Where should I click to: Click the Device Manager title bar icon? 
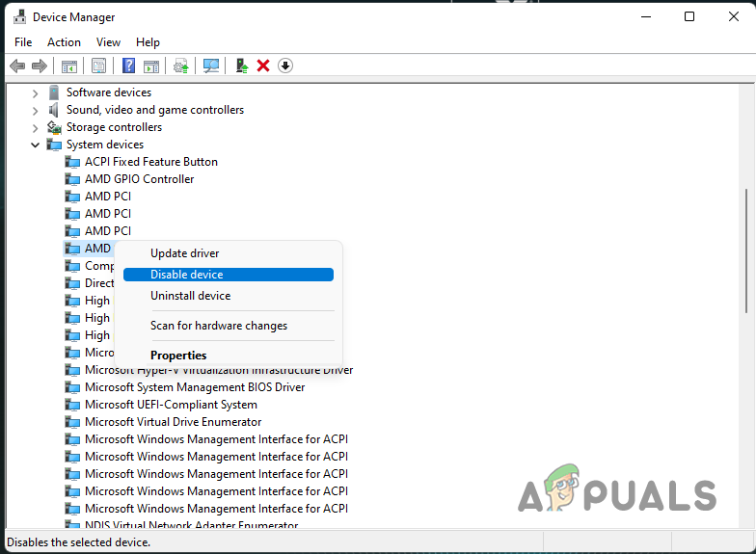[19, 17]
